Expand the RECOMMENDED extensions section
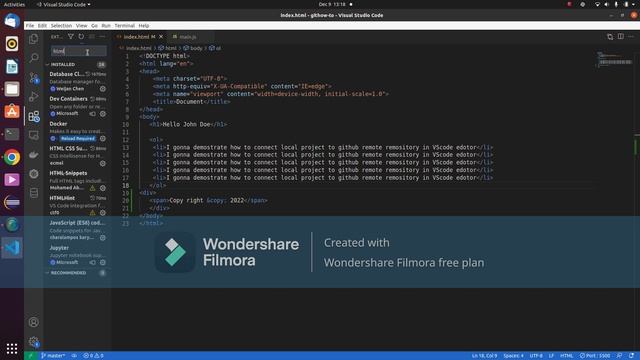 (69, 273)
